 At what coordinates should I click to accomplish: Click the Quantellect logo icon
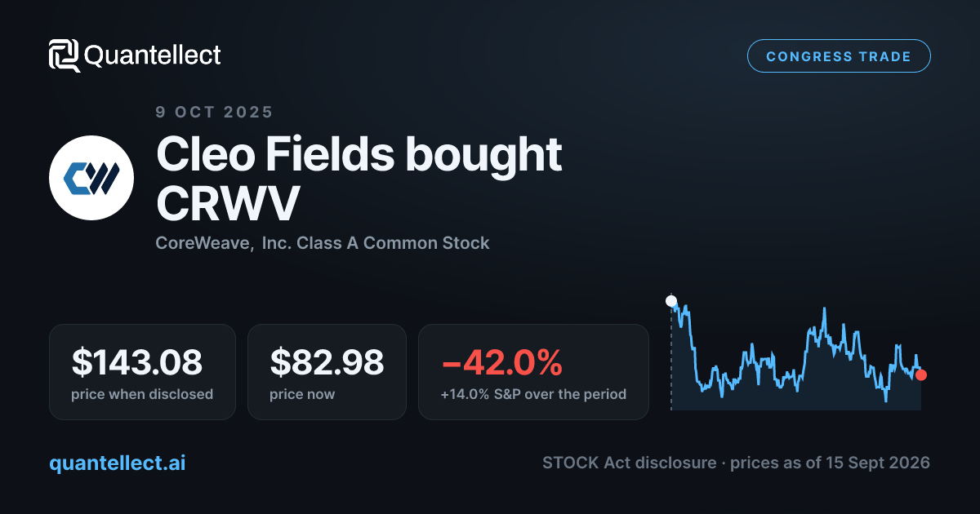64,55
